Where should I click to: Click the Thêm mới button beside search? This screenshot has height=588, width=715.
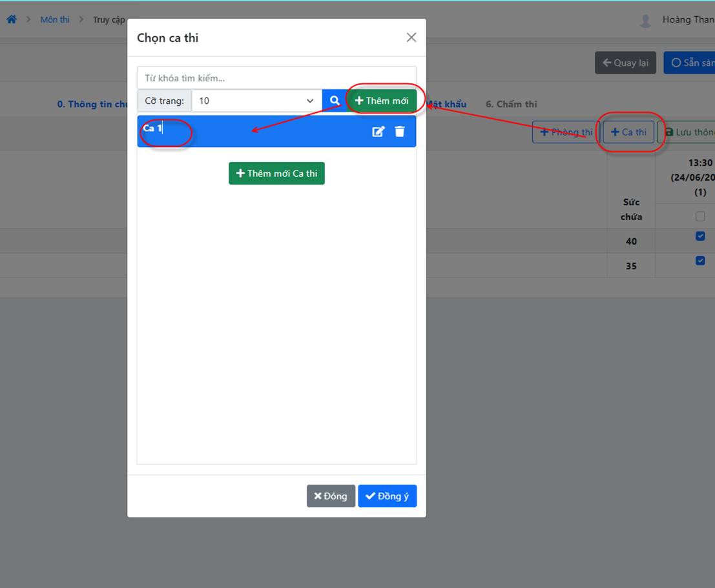tap(382, 101)
